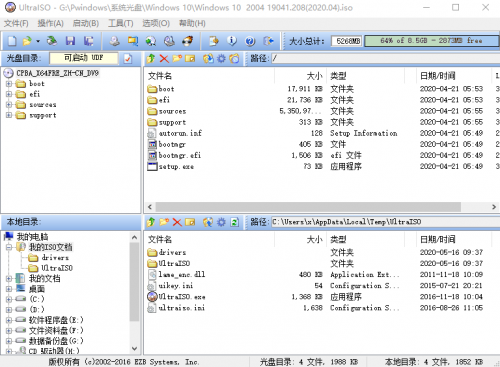Click the capacity bar showing 64% of 8.5GB
Viewport: 500px width, 367px height.
(x=432, y=41)
